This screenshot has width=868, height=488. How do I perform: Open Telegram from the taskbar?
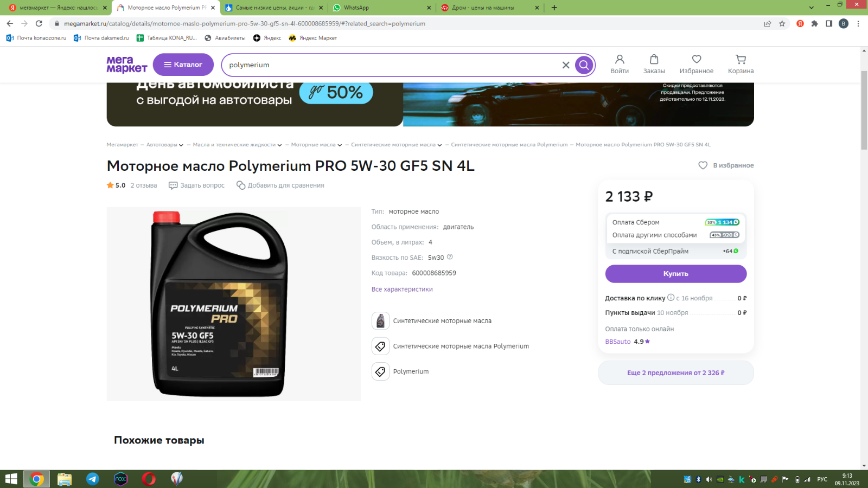(93, 479)
